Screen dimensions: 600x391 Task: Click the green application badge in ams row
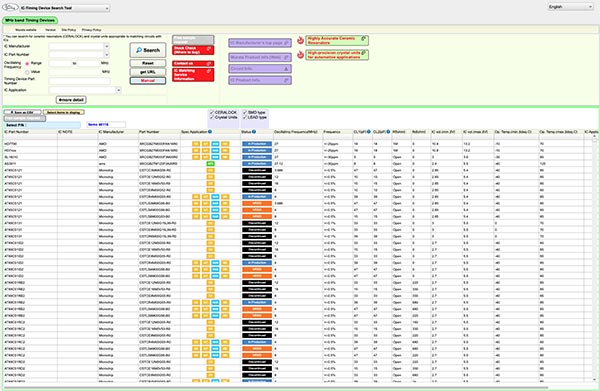[210, 164]
